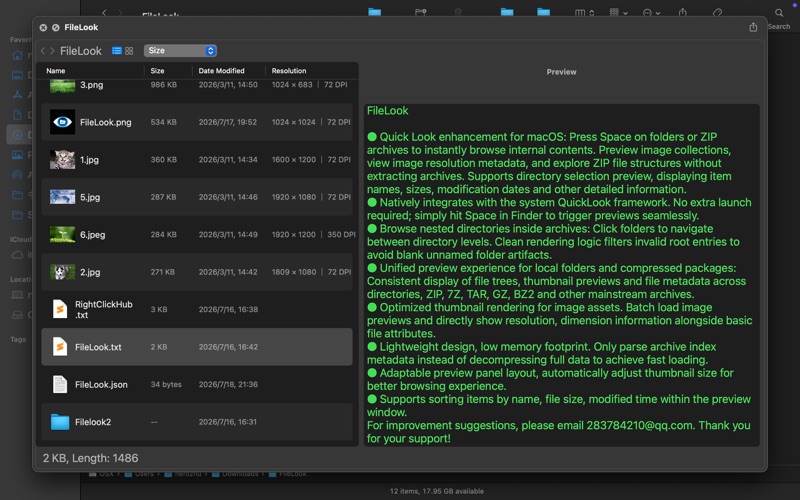Image resolution: width=800 pixels, height=500 pixels.
Task: Sort by the Date Modified column header
Action: coord(221,71)
